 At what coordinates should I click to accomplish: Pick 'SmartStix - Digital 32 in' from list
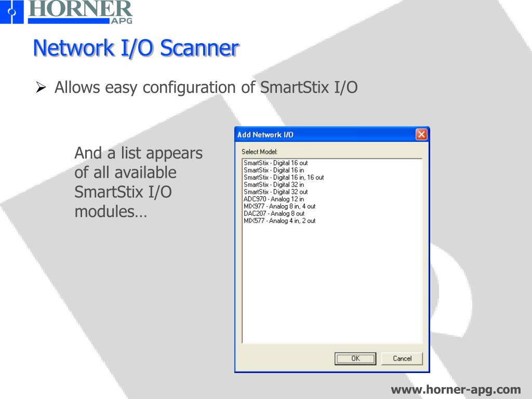274,184
